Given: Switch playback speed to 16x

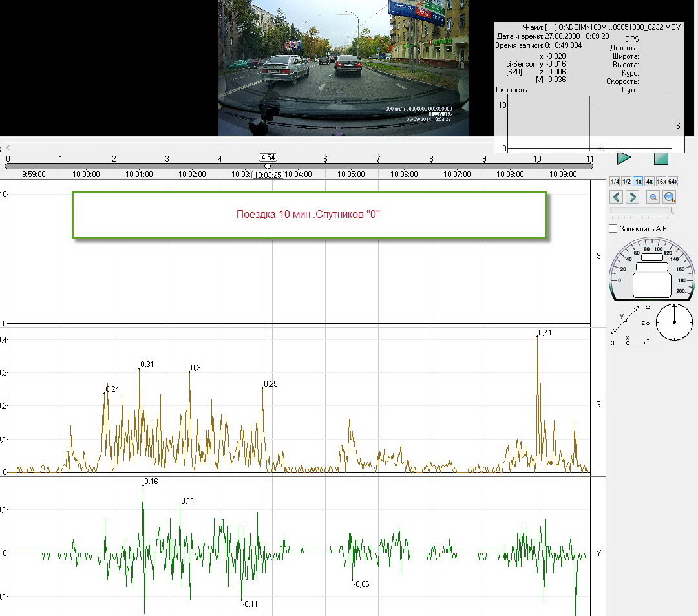Looking at the screenshot, I should coord(661,182).
